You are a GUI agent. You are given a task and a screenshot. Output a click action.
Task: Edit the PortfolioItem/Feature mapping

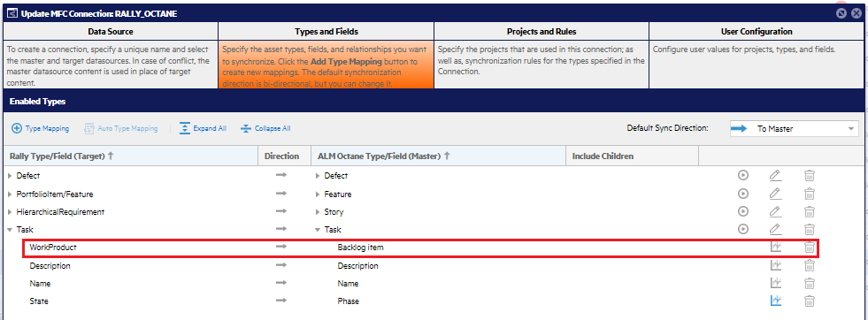(776, 194)
